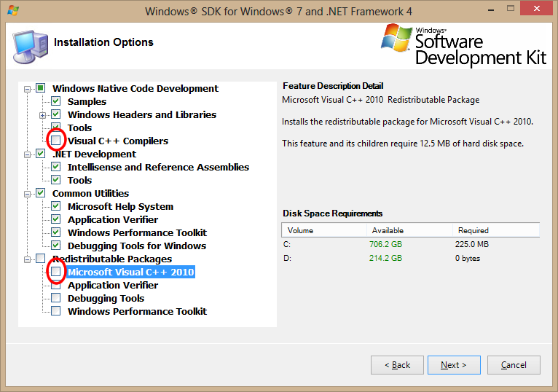This screenshot has height=392, width=558.
Task: Select the Intellisense and Reference Assemblies item
Action: tap(158, 167)
